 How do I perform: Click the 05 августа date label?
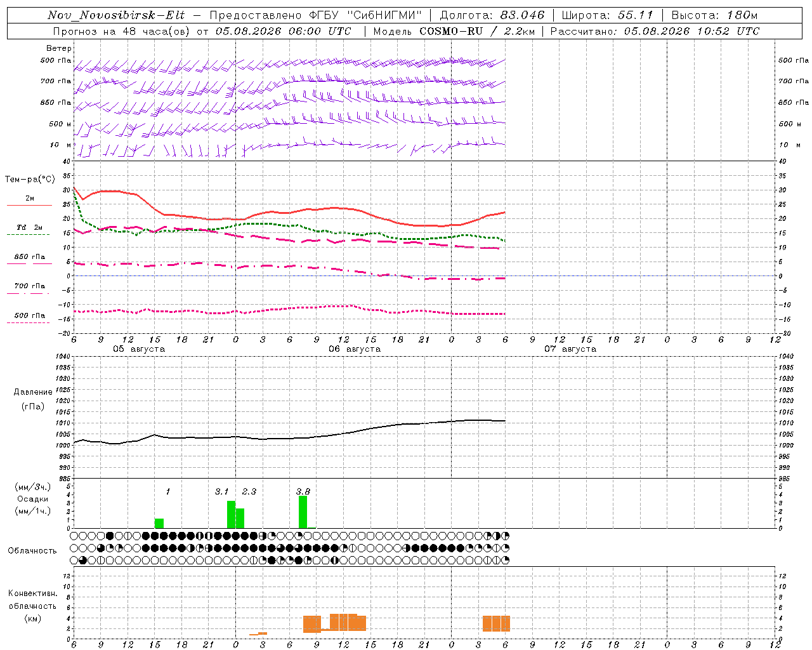coord(139,349)
